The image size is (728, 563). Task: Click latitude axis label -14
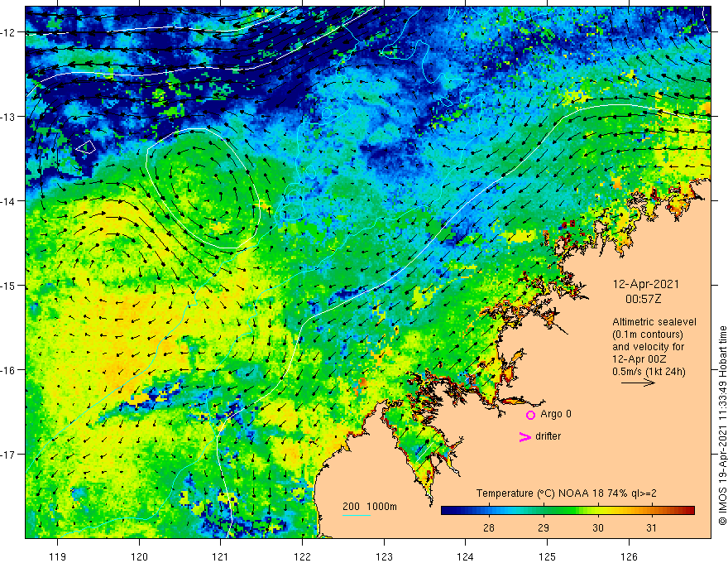click(x=8, y=201)
